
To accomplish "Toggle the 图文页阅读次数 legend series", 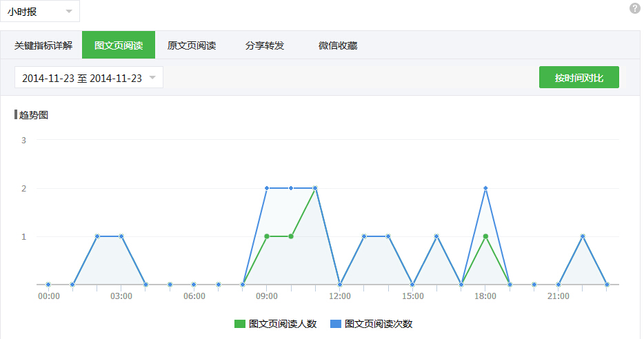I will (378, 323).
